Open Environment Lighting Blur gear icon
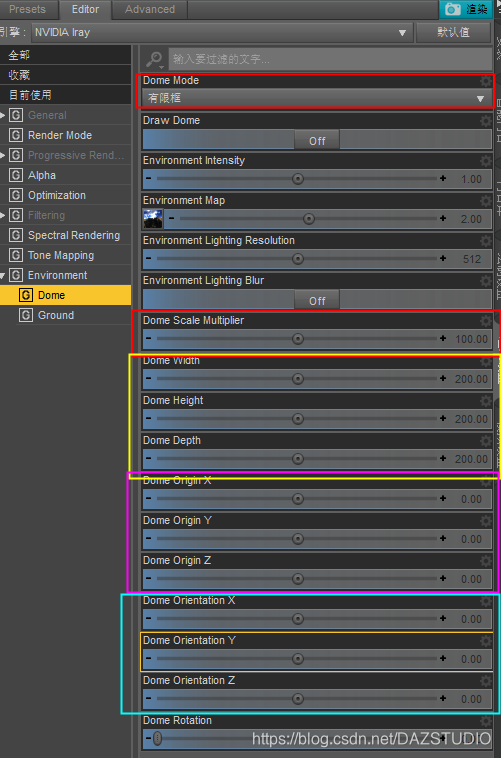This screenshot has width=501, height=758. [486, 281]
